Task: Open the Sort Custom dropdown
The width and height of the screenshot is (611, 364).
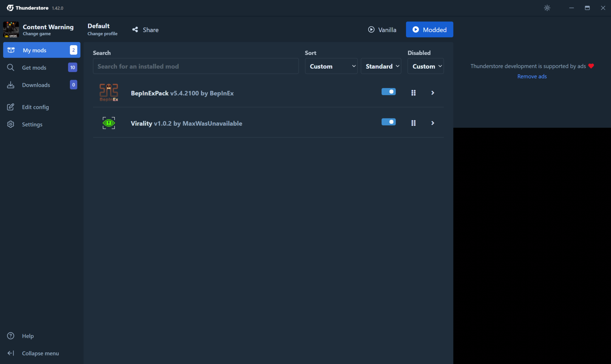Action: [331, 66]
